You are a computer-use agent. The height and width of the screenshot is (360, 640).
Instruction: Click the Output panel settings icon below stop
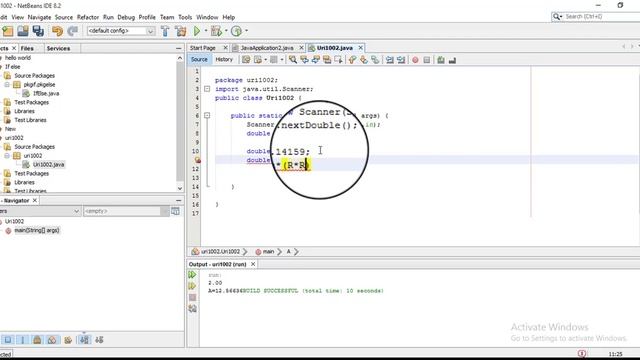click(x=192, y=309)
